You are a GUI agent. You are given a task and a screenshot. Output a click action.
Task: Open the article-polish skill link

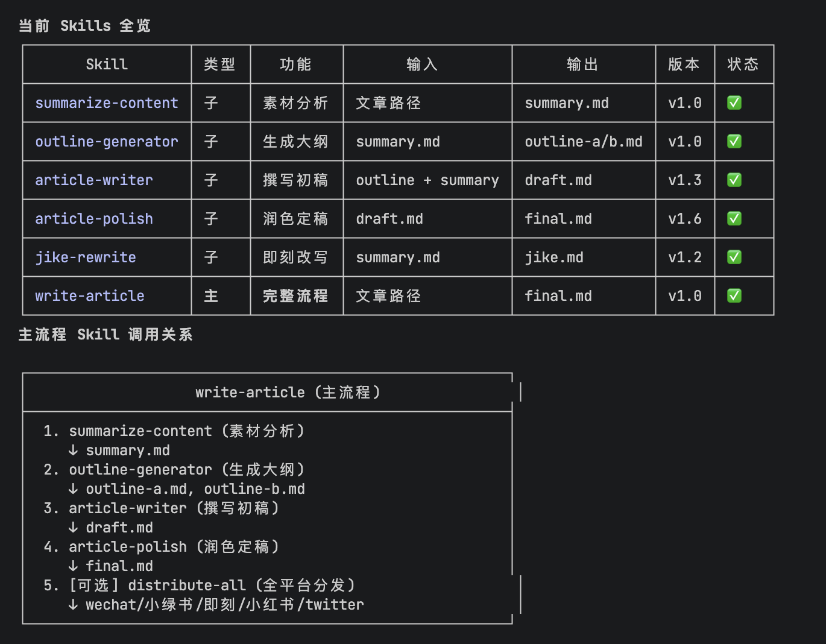(94, 219)
